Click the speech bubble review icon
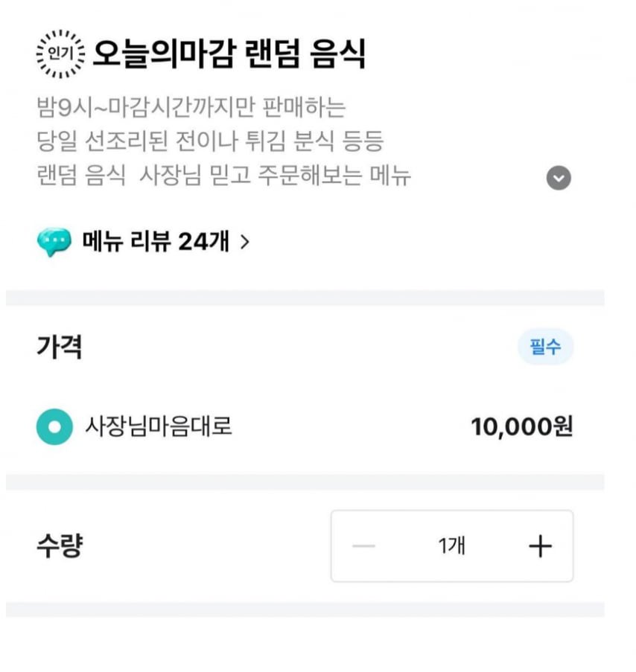The image size is (636, 672). [x=54, y=242]
